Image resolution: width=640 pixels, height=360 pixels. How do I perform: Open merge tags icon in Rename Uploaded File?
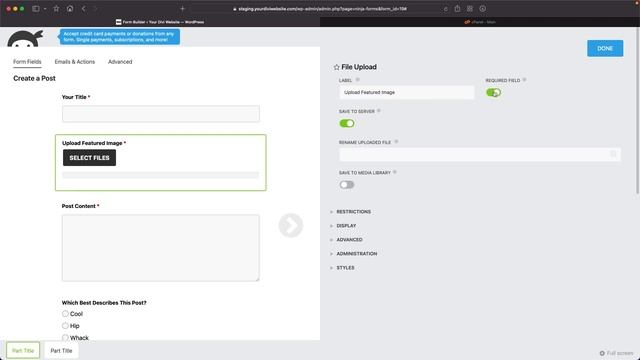(x=613, y=154)
